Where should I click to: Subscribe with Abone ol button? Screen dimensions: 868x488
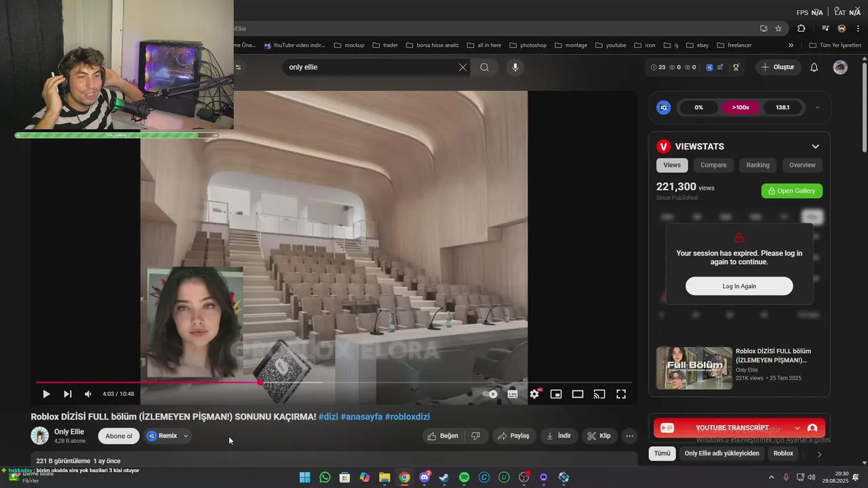(119, 436)
